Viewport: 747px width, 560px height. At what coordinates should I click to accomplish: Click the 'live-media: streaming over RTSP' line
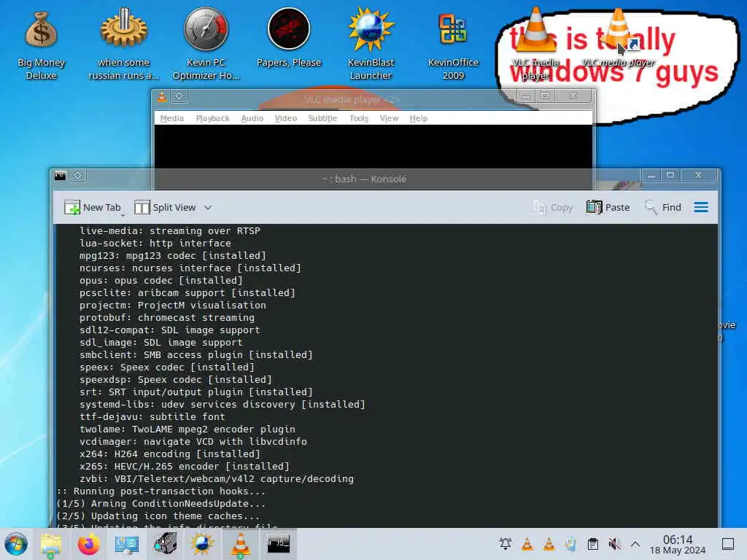(x=169, y=230)
